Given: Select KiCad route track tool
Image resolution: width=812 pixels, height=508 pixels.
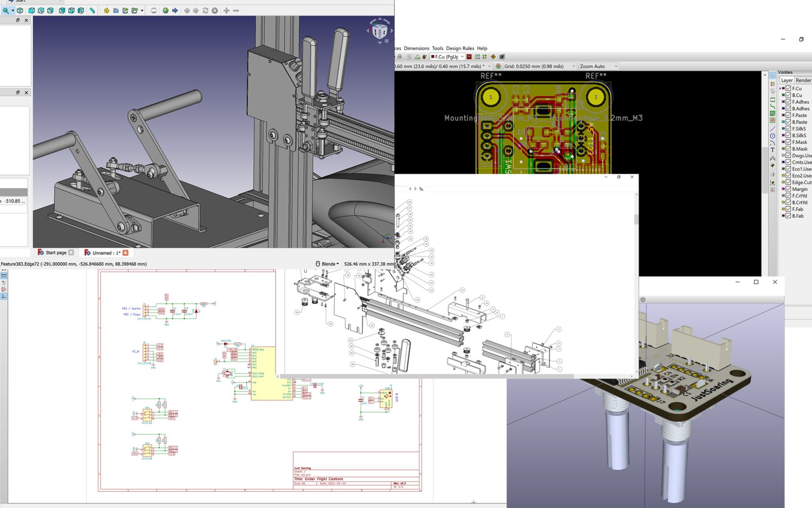Looking at the screenshot, I should [772, 107].
